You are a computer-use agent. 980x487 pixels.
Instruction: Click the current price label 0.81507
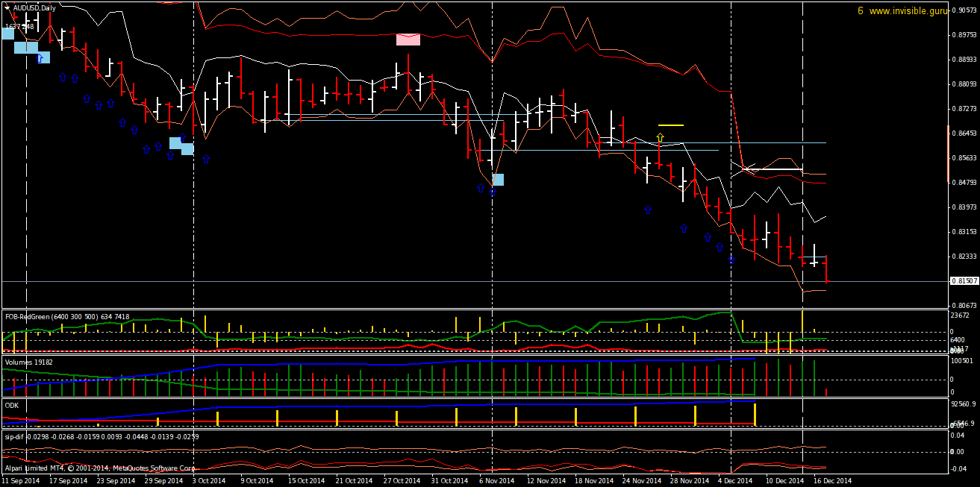(x=964, y=281)
